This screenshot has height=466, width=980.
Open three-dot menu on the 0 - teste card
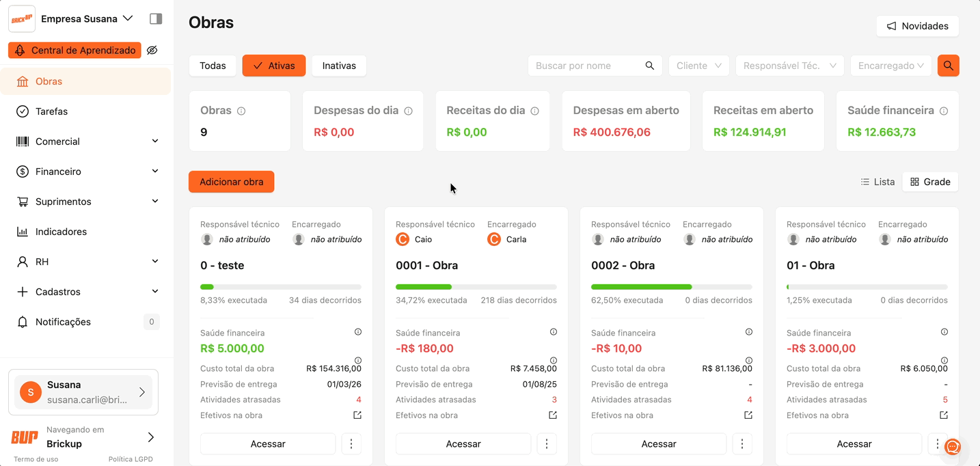tap(351, 444)
